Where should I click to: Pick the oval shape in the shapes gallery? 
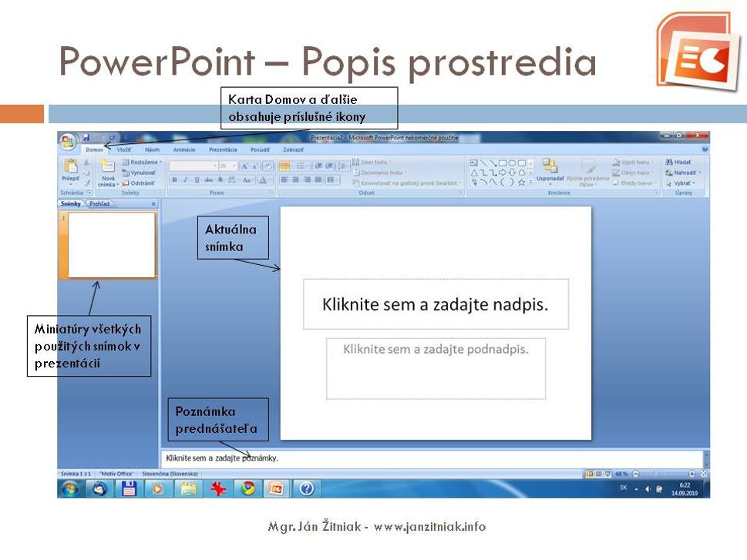point(513,163)
